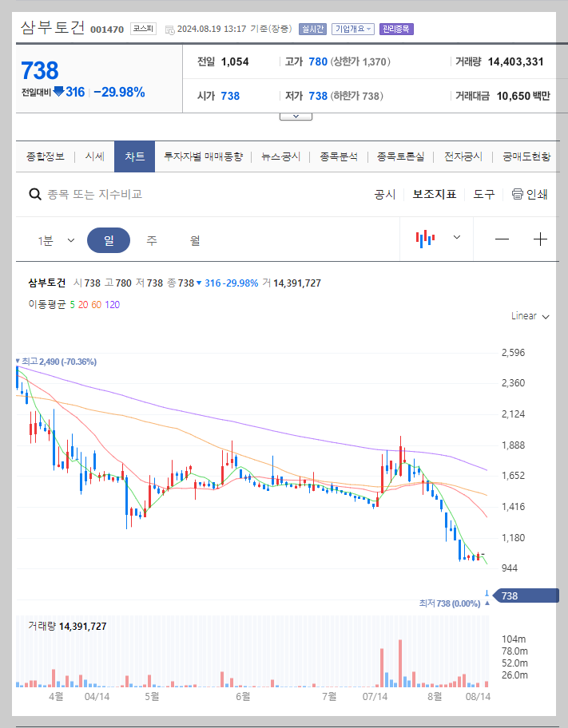Viewport: 568px width, 728px height.
Task: Switch to the 투자자별 매매동향 tab
Action: (x=202, y=156)
